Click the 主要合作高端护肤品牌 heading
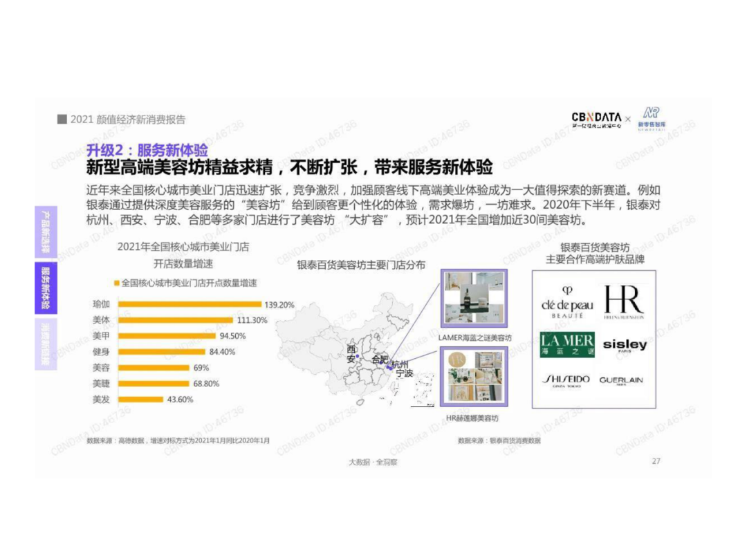The height and width of the screenshot is (560, 747). coord(595,259)
